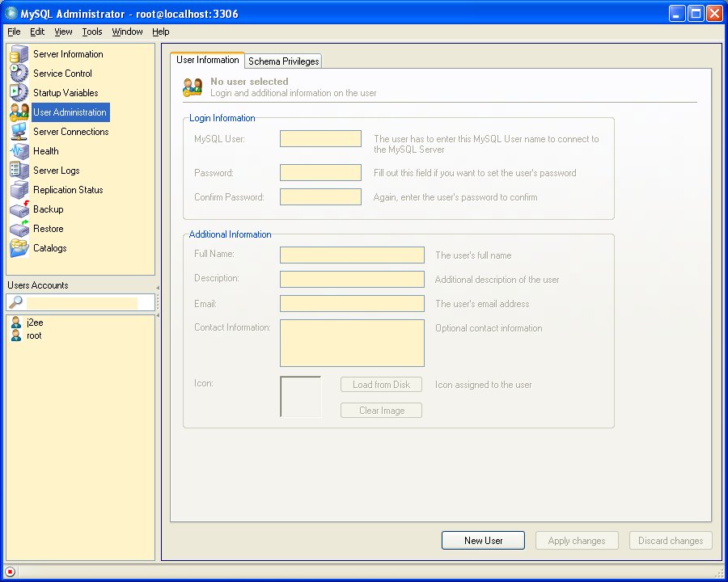
Task: Open Service Control section
Action: [x=62, y=74]
